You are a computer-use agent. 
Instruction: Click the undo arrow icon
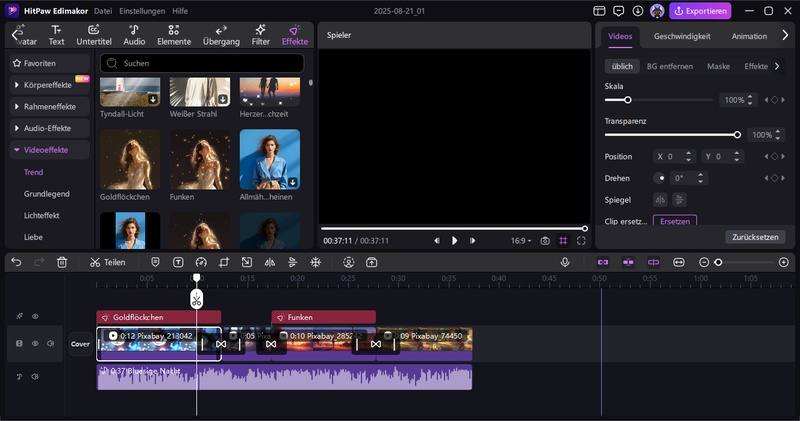[x=16, y=262]
